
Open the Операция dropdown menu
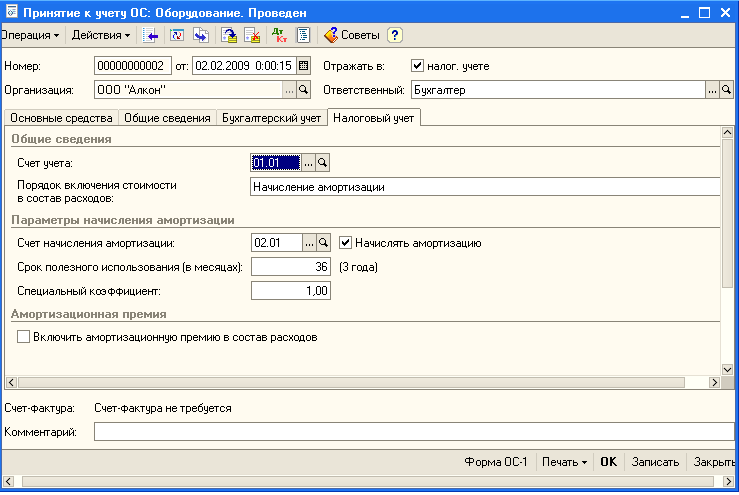coord(30,35)
